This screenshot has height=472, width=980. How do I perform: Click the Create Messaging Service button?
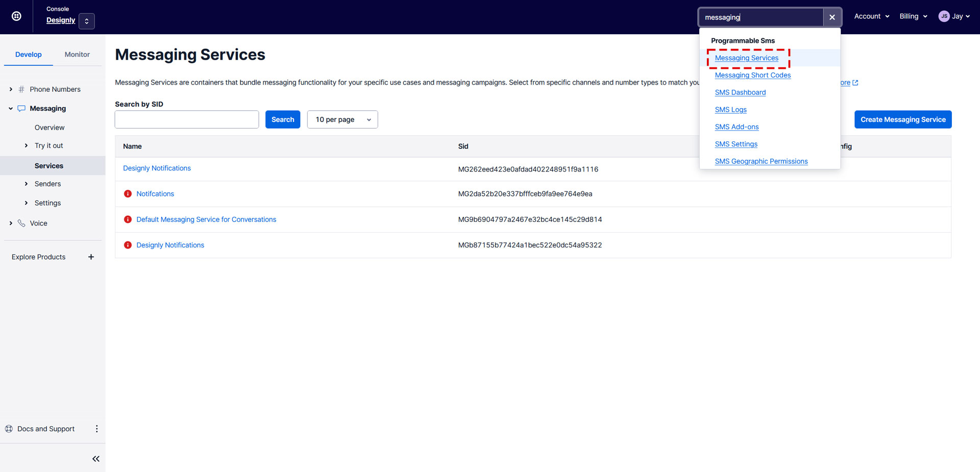point(902,119)
